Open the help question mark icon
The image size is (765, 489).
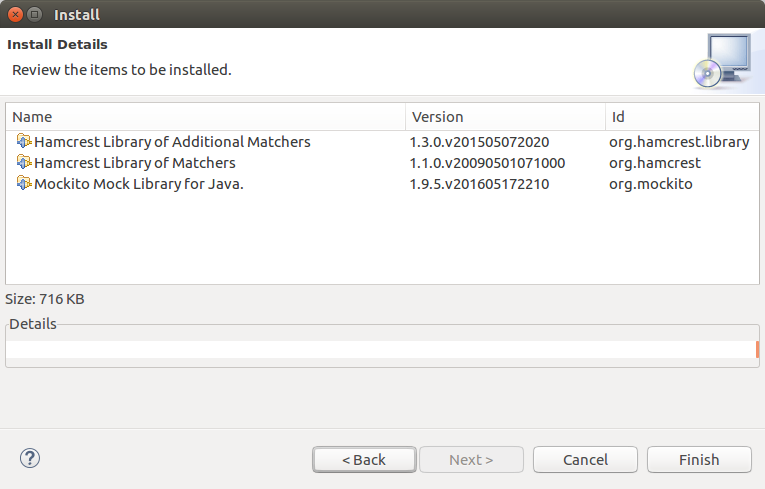coord(30,458)
